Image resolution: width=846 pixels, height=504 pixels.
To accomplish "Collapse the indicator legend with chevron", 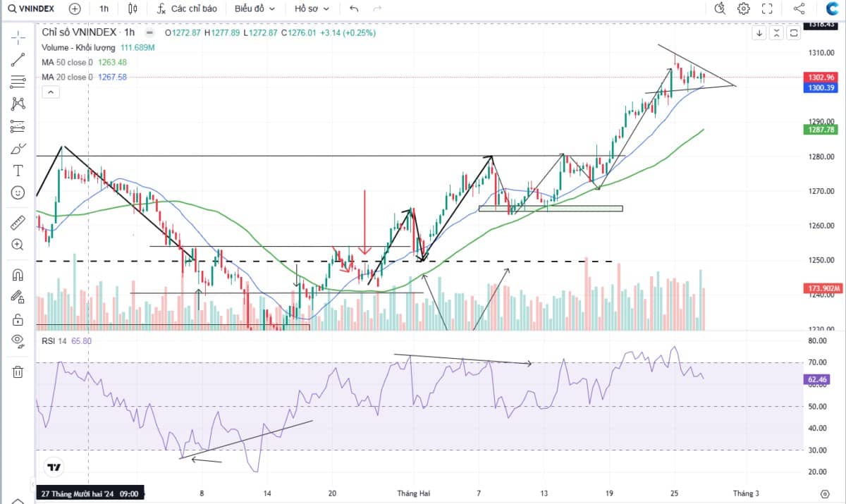I will click(50, 92).
